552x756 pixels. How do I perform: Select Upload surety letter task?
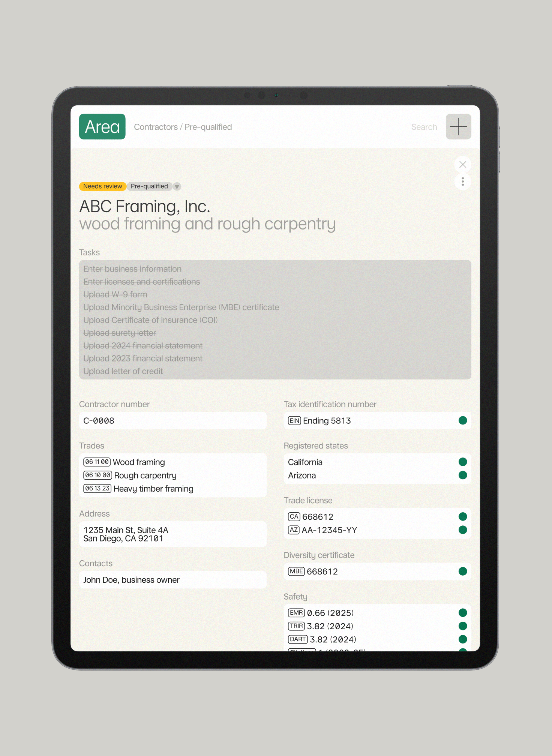tap(120, 333)
